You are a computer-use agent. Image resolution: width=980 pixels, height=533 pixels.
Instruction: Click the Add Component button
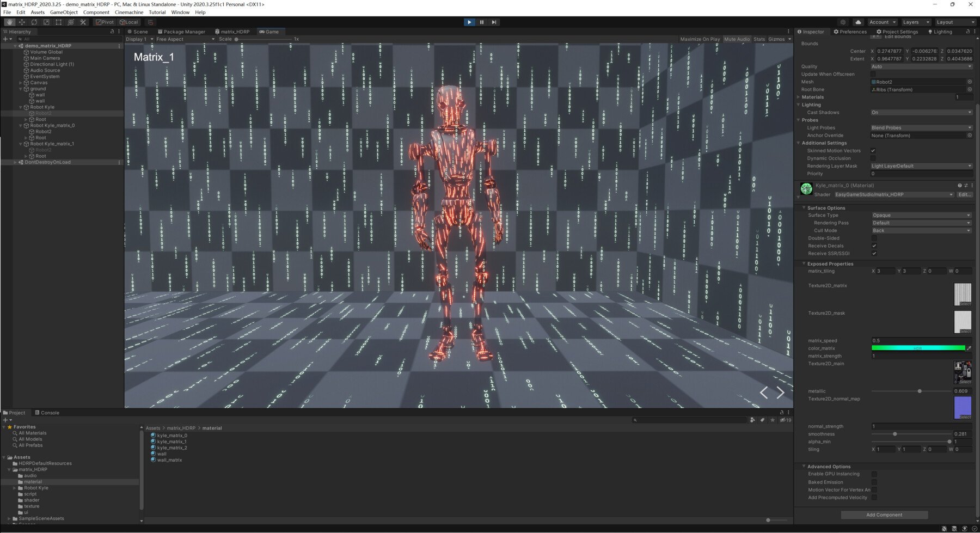[884, 514]
